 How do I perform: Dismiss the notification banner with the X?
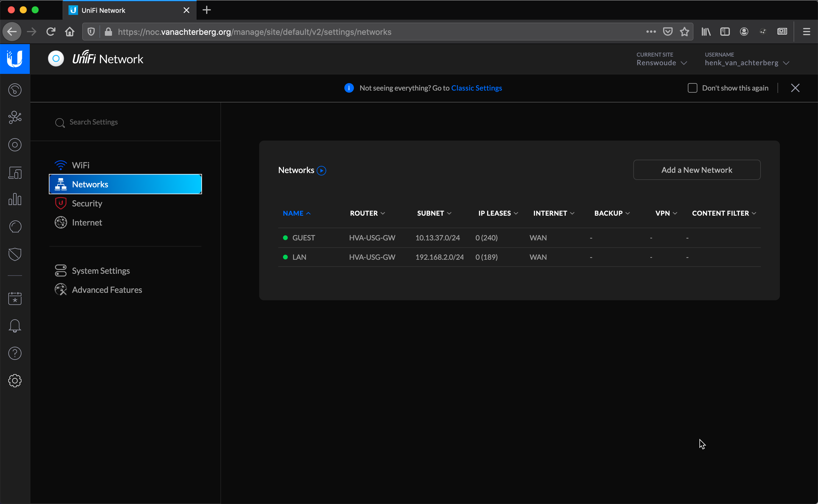pyautogui.click(x=795, y=88)
